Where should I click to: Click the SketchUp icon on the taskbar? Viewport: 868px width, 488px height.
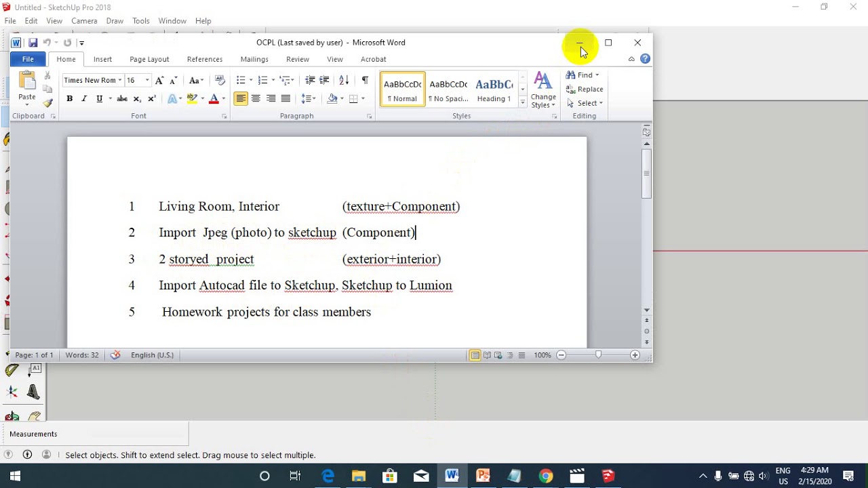pos(608,476)
